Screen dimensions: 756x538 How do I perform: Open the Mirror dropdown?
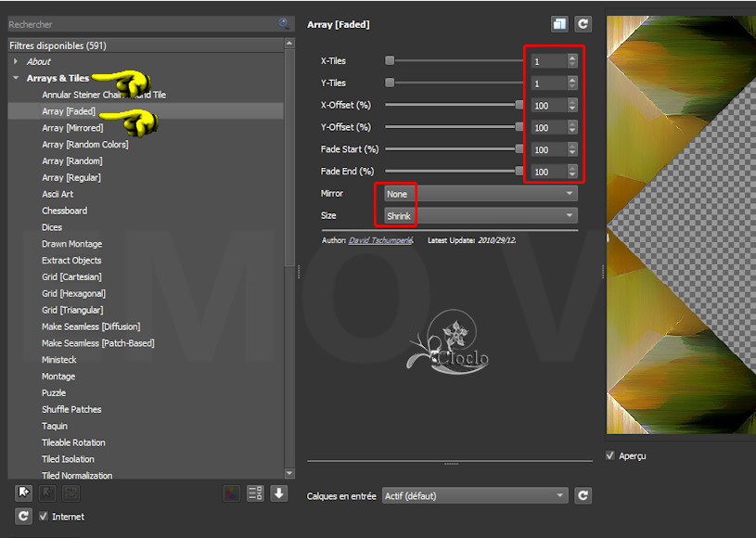pos(481,194)
